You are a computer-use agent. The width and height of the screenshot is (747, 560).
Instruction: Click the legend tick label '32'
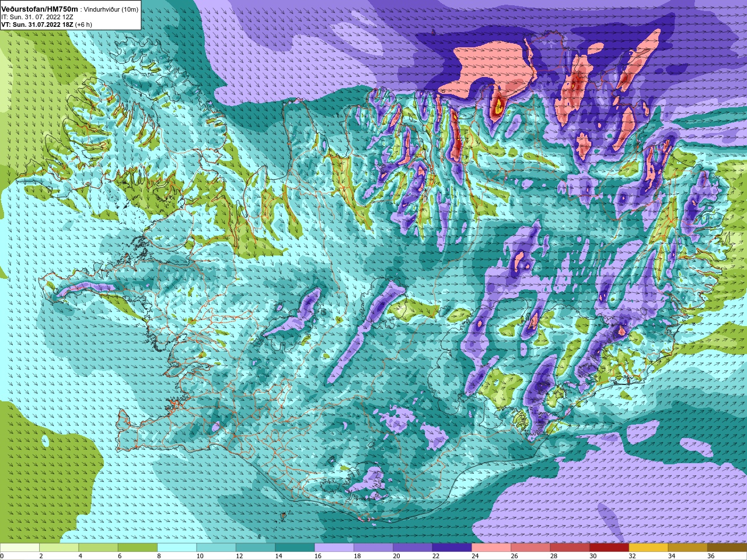pyautogui.click(x=631, y=556)
